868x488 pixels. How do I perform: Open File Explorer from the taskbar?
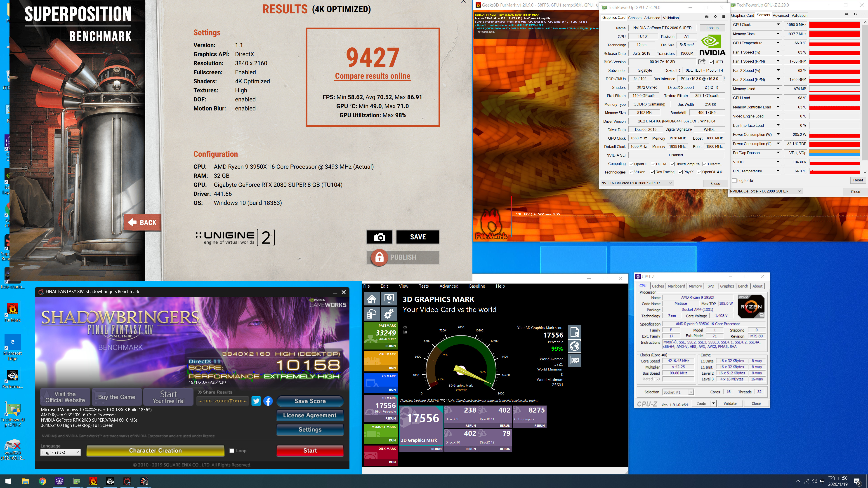pyautogui.click(x=26, y=481)
